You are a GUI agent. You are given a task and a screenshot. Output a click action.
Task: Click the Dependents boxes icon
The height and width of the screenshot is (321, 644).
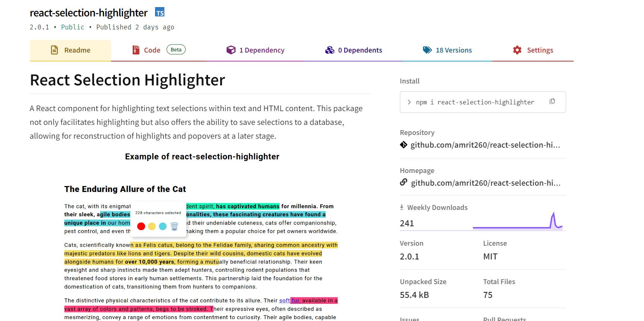pyautogui.click(x=329, y=50)
